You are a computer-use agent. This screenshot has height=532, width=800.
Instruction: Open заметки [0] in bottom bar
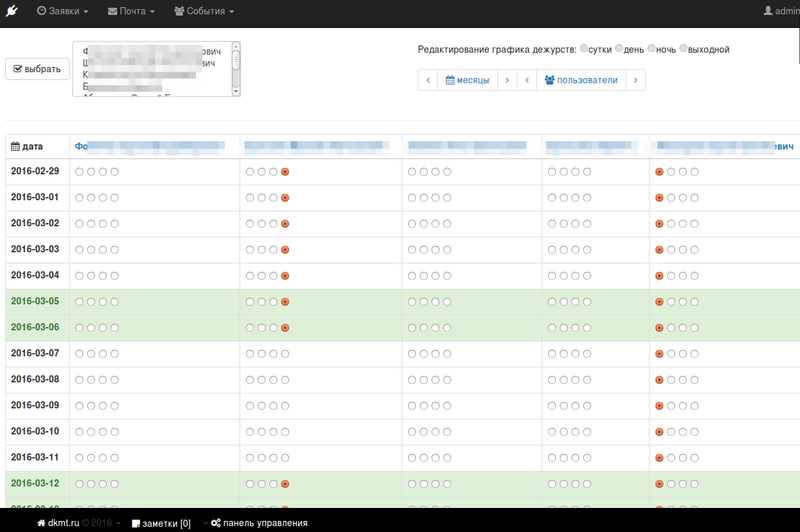(x=161, y=523)
